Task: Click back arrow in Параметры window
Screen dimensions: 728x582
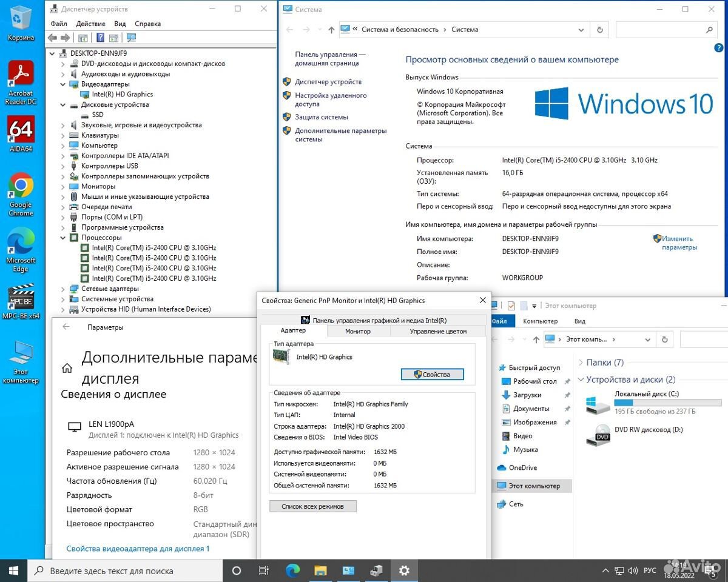Action: (x=66, y=327)
